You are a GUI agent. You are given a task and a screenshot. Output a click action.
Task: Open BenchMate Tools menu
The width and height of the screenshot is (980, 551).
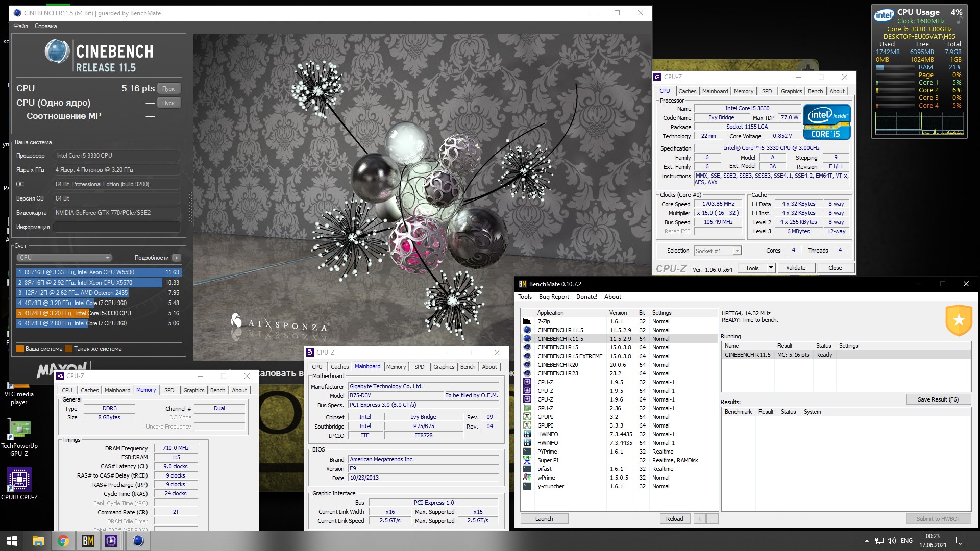pyautogui.click(x=525, y=297)
